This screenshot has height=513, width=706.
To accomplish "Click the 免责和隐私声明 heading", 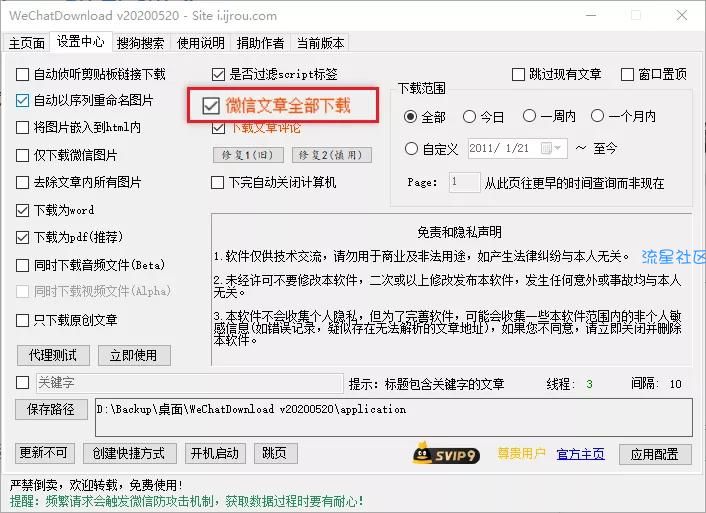I will pos(459,232).
